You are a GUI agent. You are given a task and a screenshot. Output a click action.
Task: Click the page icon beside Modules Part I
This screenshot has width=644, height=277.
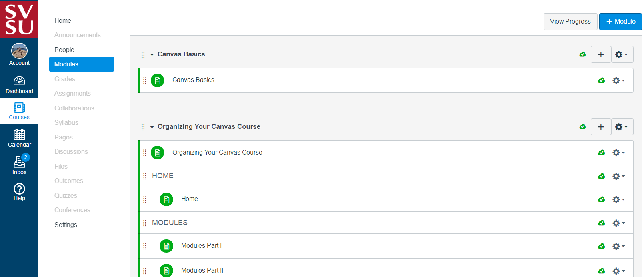[x=166, y=246]
